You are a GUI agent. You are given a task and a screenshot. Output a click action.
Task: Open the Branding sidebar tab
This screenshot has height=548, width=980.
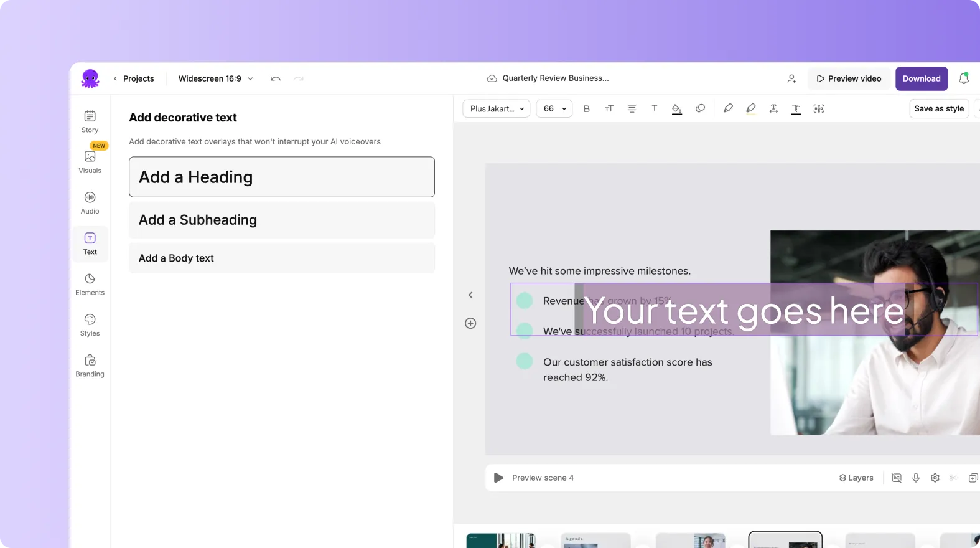click(90, 366)
